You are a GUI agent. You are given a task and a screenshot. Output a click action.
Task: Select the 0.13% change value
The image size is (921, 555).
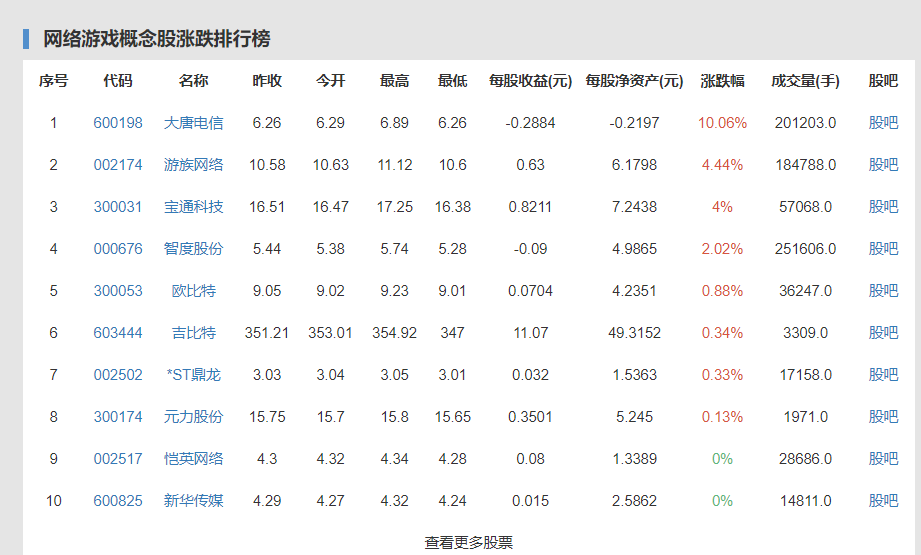tap(722, 417)
